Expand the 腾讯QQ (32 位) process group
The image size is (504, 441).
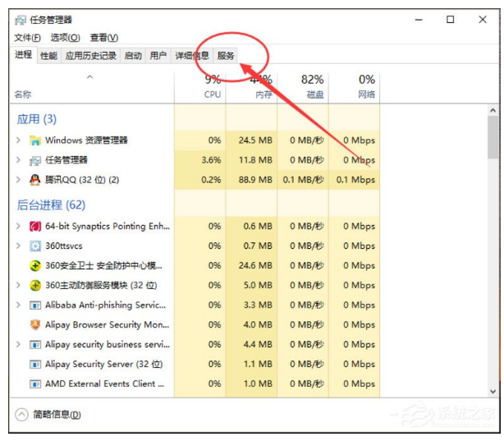point(18,180)
